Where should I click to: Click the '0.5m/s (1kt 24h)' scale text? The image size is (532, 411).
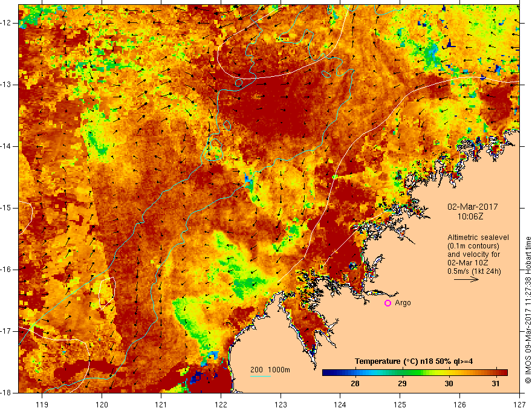(x=474, y=271)
